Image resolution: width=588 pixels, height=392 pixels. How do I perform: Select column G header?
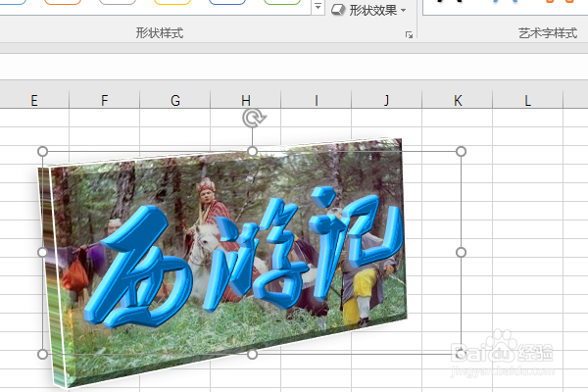175,100
